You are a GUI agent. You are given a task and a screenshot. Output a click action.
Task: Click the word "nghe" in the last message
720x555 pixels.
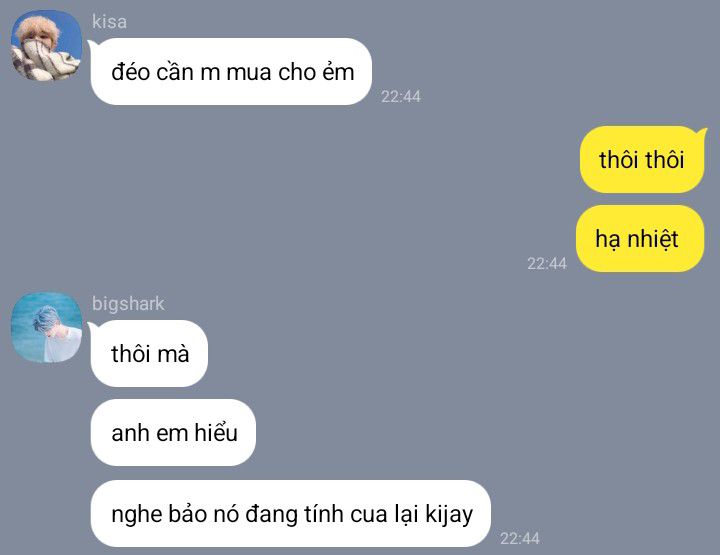click(136, 515)
